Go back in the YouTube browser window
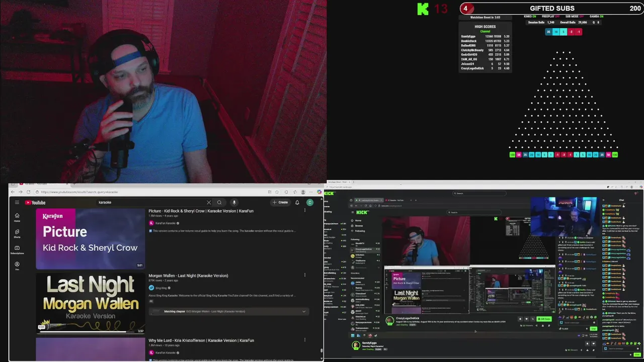The width and height of the screenshot is (644, 362). (x=13, y=192)
